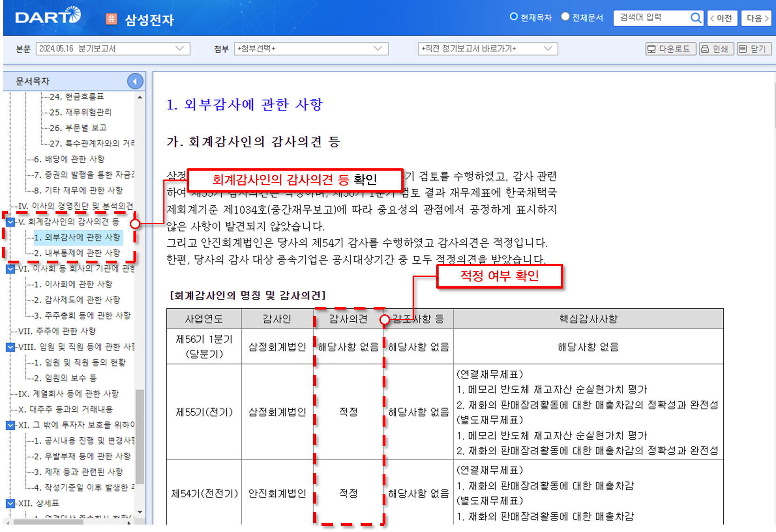Click 안진회계법인 in the 제54기 row

click(x=277, y=493)
